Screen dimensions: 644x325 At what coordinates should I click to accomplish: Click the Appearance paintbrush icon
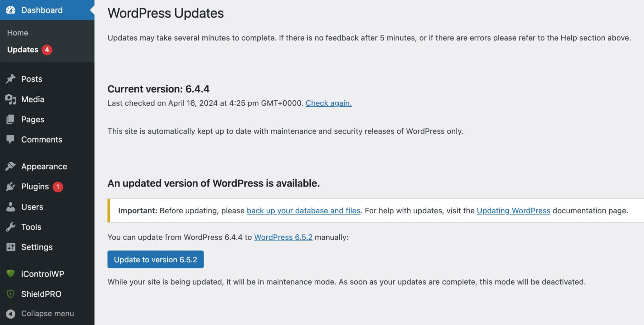[10, 166]
